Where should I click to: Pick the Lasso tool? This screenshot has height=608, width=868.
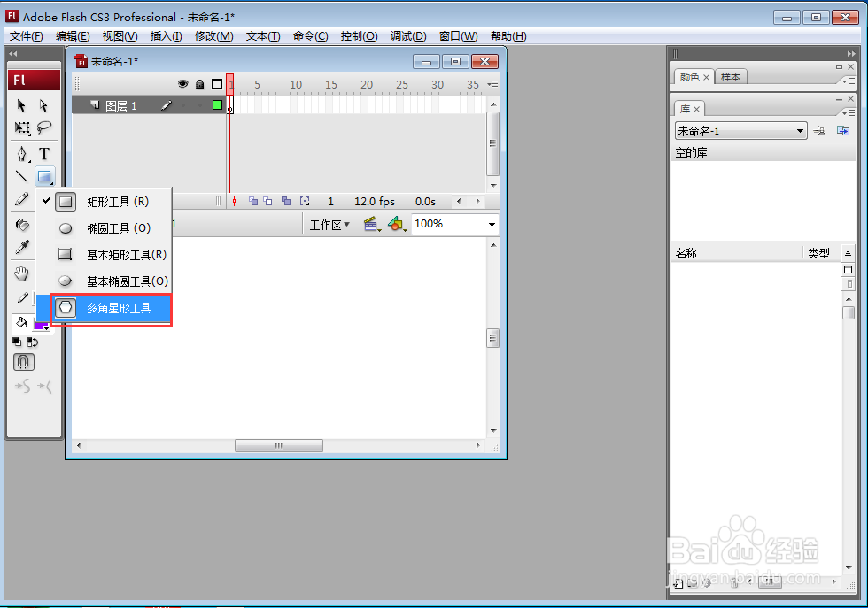coord(43,128)
